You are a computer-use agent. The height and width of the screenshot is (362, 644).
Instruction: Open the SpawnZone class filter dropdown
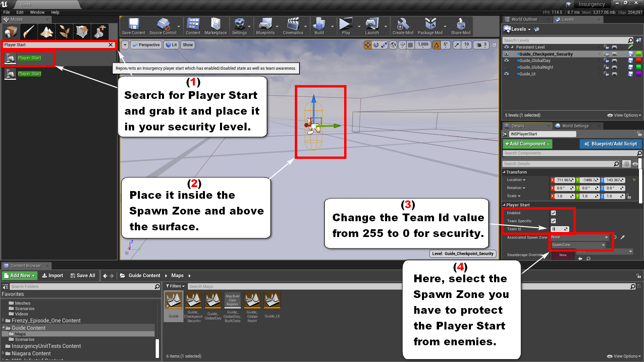pyautogui.click(x=579, y=245)
